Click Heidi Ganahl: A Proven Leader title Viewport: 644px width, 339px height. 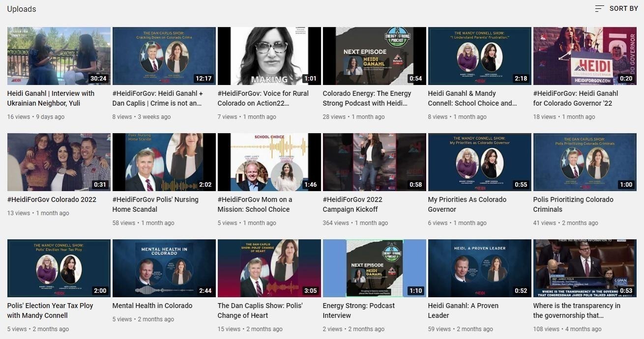pos(463,311)
